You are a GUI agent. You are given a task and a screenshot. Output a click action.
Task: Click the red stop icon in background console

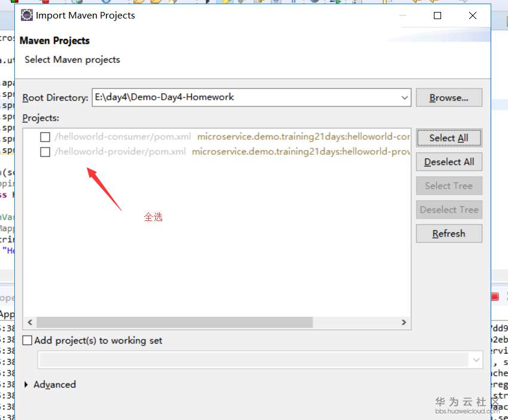(x=495, y=296)
